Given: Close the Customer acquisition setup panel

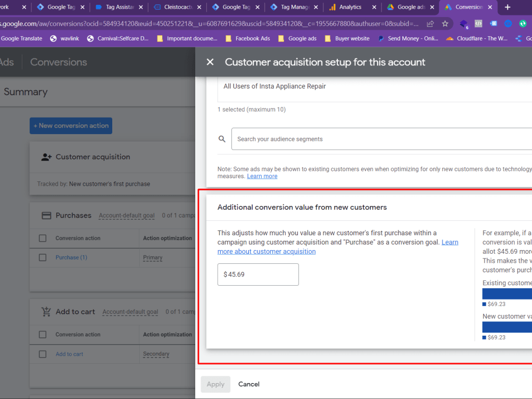Looking at the screenshot, I should (x=210, y=62).
